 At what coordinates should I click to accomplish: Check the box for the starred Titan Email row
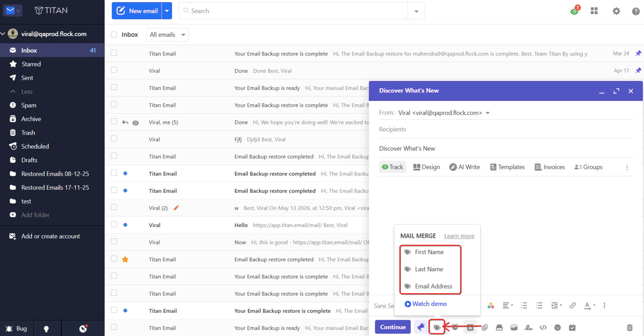114,259
